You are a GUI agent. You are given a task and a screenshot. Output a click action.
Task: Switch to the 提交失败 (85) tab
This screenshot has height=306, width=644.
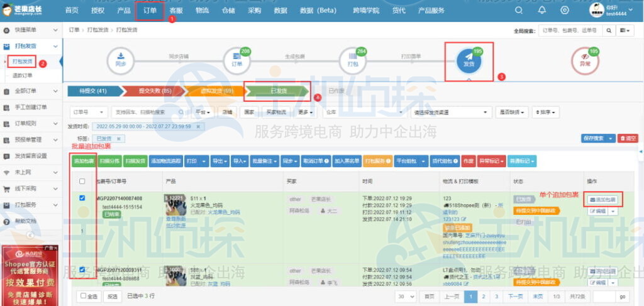(x=155, y=91)
